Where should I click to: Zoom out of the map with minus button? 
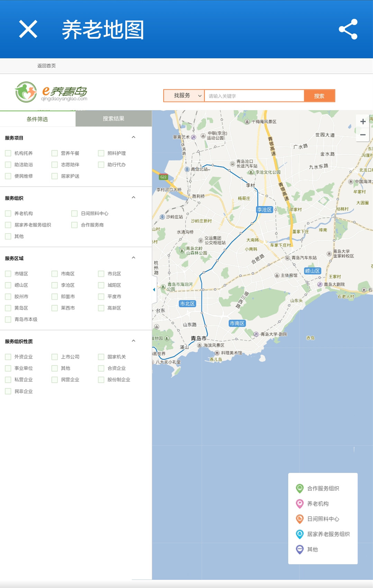(x=363, y=135)
